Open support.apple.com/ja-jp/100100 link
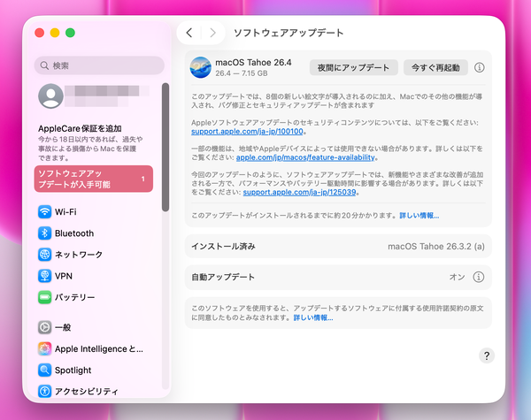This screenshot has height=420, width=531. [247, 132]
